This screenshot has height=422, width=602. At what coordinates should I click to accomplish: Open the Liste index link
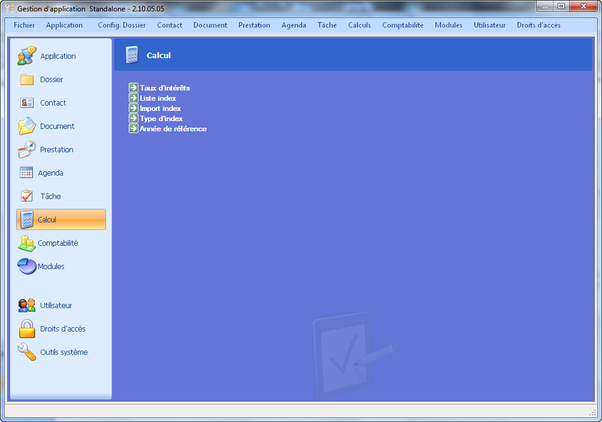pos(158,98)
